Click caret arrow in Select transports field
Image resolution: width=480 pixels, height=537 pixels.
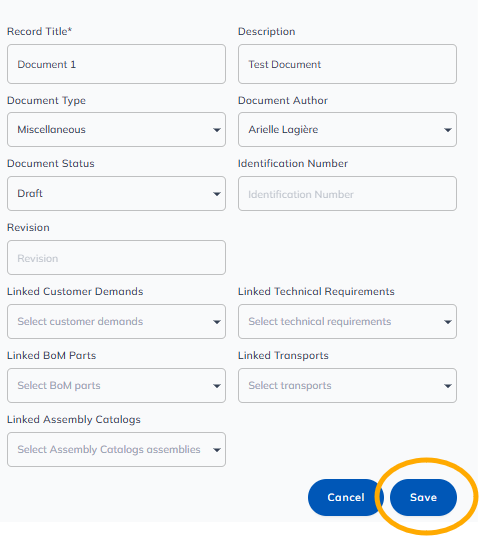pos(447,386)
